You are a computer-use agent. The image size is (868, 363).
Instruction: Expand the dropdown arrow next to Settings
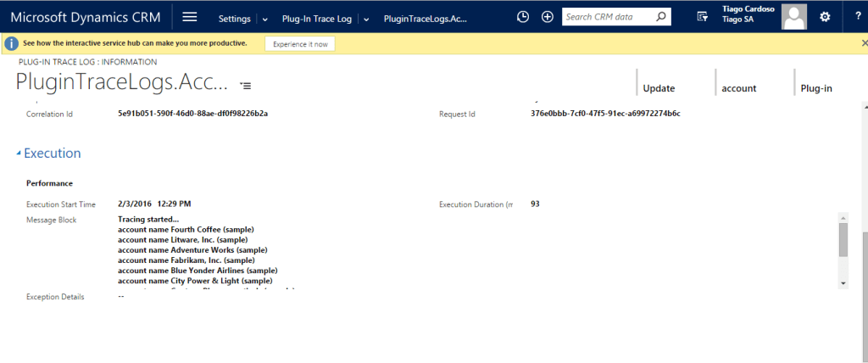(x=264, y=19)
